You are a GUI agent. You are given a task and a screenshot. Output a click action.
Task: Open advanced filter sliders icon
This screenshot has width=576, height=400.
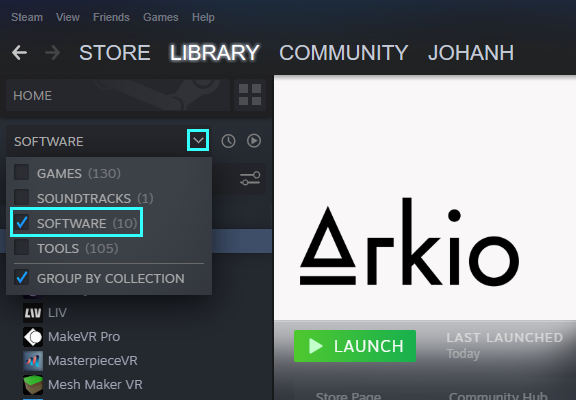pos(250,179)
